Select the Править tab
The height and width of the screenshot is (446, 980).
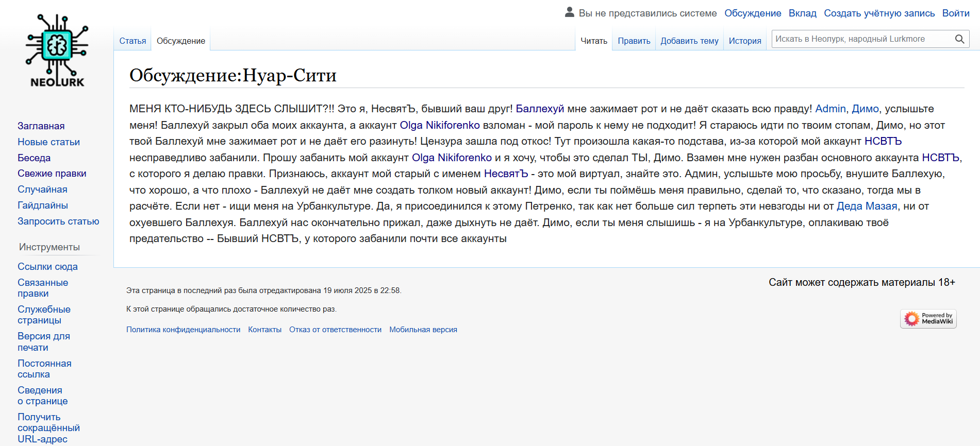[634, 41]
